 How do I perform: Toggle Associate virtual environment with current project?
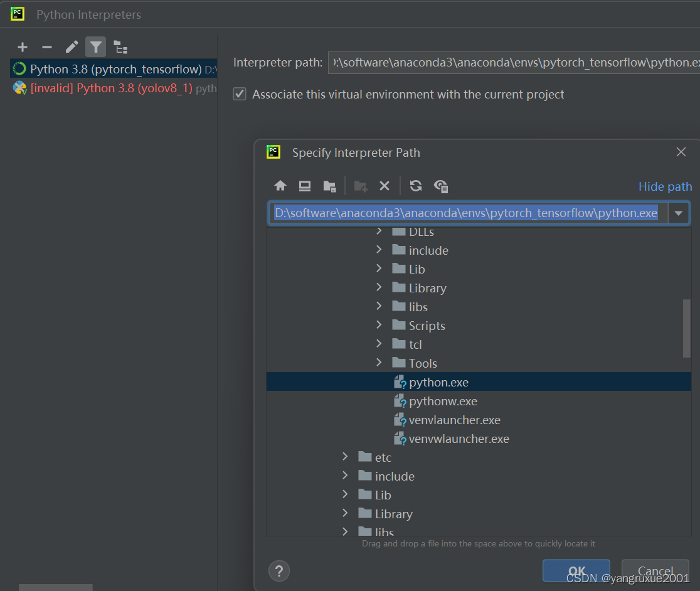pos(240,94)
